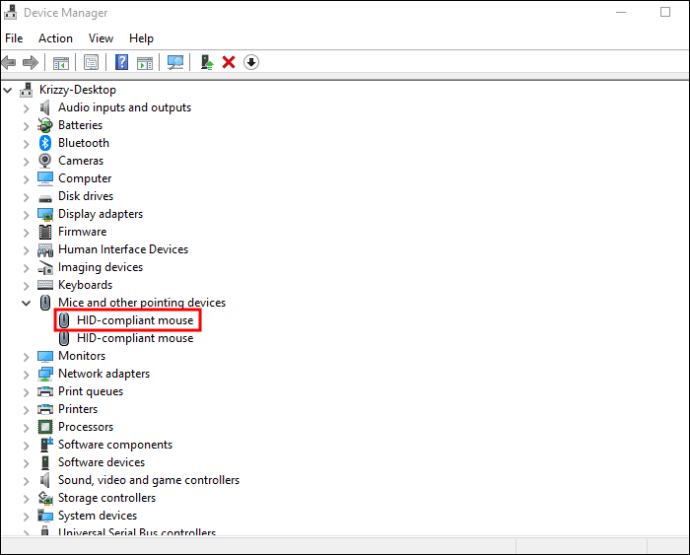The height and width of the screenshot is (555, 690).
Task: Select the Batteries label
Action: click(x=81, y=125)
